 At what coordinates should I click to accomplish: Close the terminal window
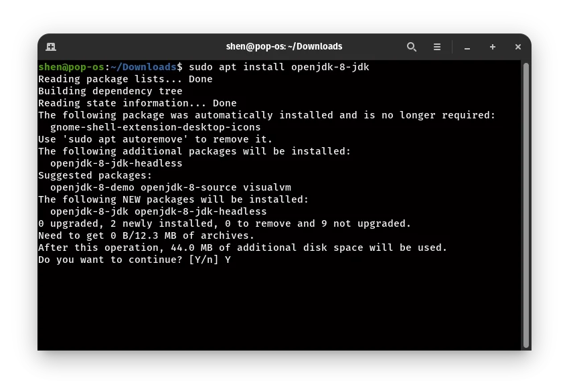(x=518, y=47)
